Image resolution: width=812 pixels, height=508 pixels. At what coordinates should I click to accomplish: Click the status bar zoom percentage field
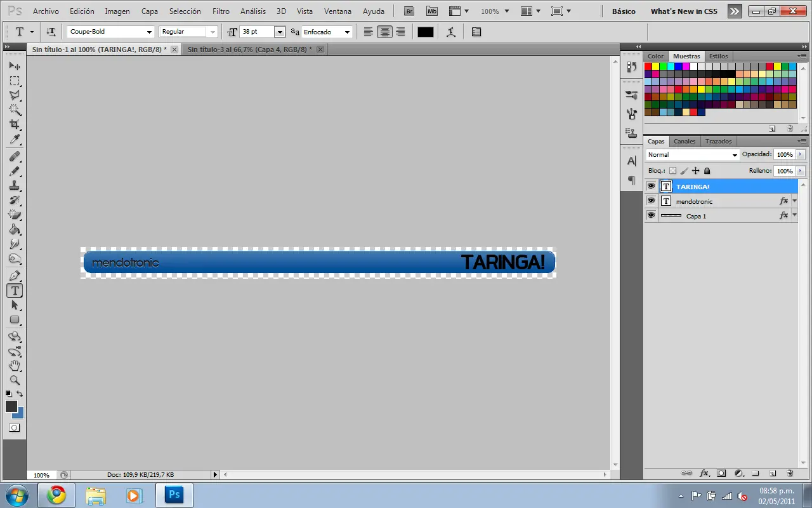pos(42,474)
